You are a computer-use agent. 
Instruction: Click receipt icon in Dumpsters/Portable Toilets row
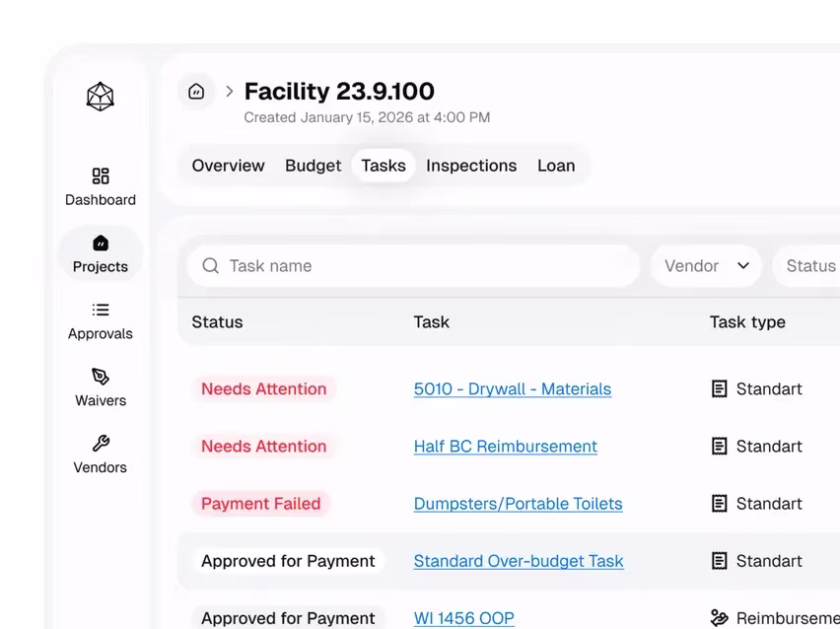click(x=719, y=503)
